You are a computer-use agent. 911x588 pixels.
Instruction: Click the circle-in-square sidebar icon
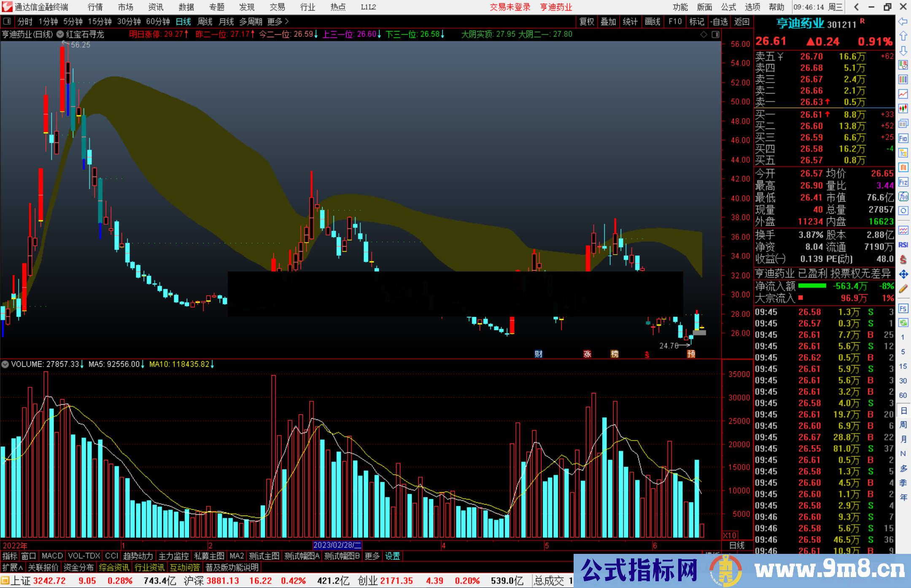903,211
